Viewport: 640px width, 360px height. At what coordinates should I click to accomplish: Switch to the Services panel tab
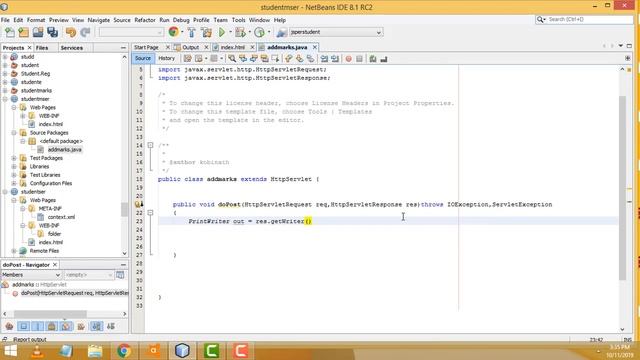tap(71, 48)
